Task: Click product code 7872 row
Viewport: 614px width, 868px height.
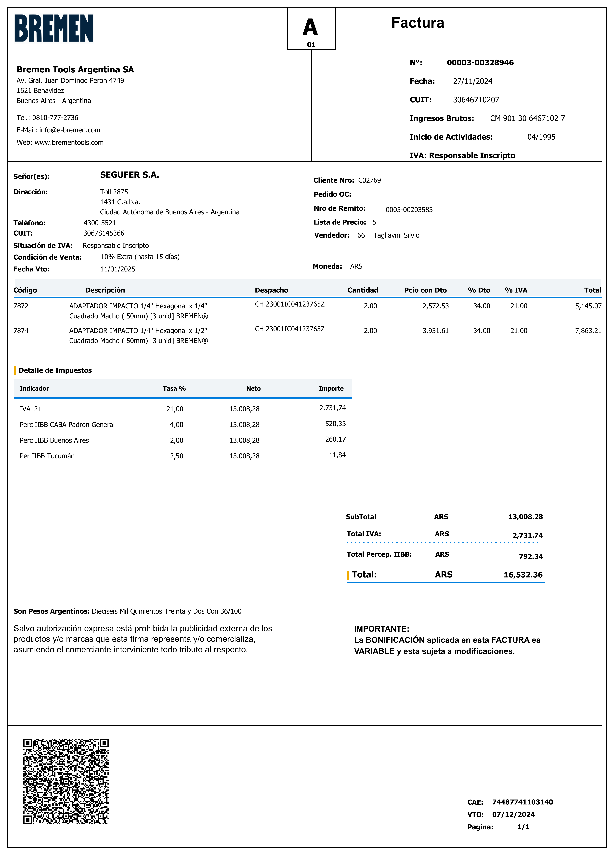Action: click(21, 306)
